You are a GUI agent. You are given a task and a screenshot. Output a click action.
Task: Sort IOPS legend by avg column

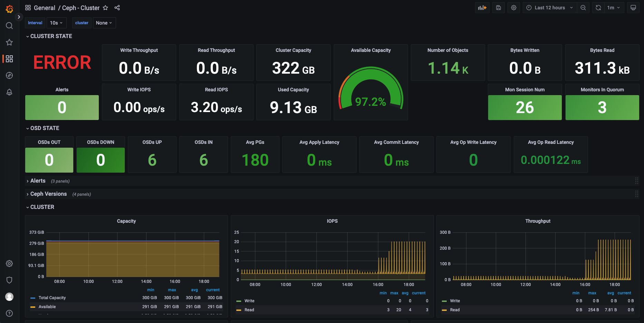click(x=405, y=293)
